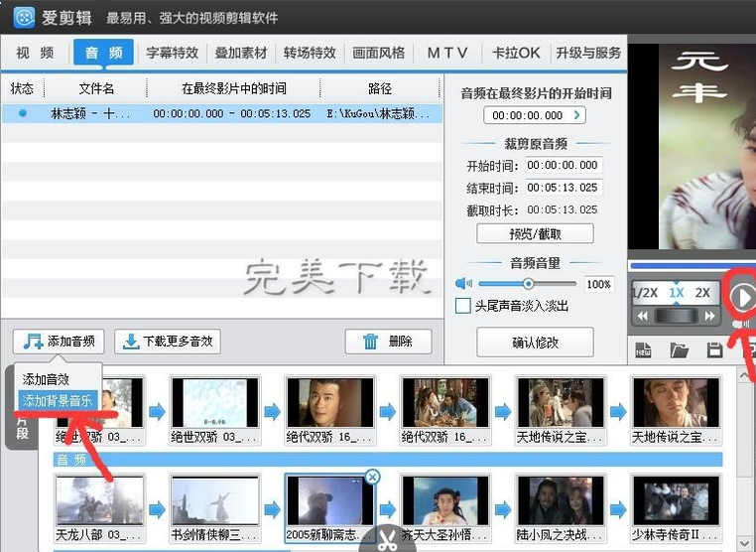756x552 pixels.
Task: Open a project with the folder icon
Action: pyautogui.click(x=679, y=350)
